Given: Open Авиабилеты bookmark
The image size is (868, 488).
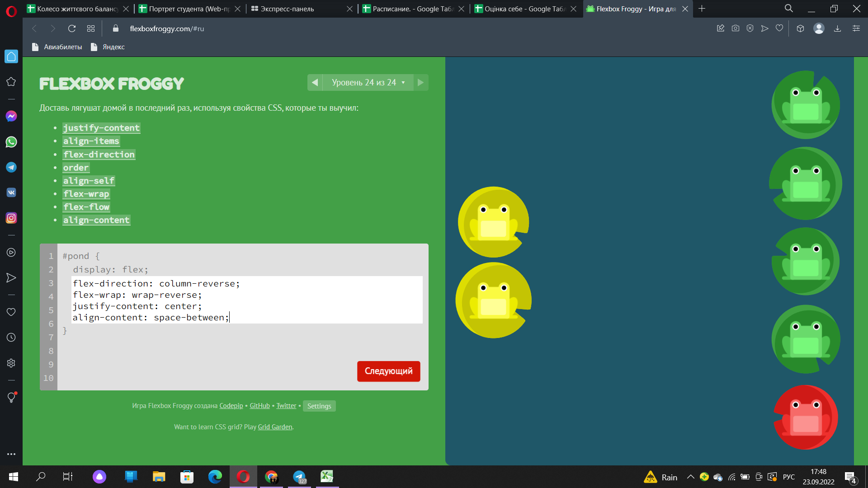Looking at the screenshot, I should tap(57, 47).
